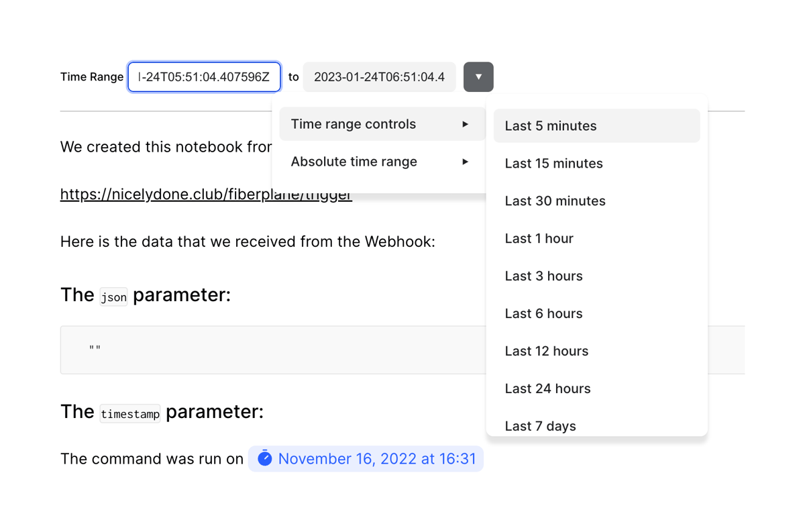Click the dark dropdown arrow beside the time range
This screenshot has height=532, width=805.
tap(478, 76)
